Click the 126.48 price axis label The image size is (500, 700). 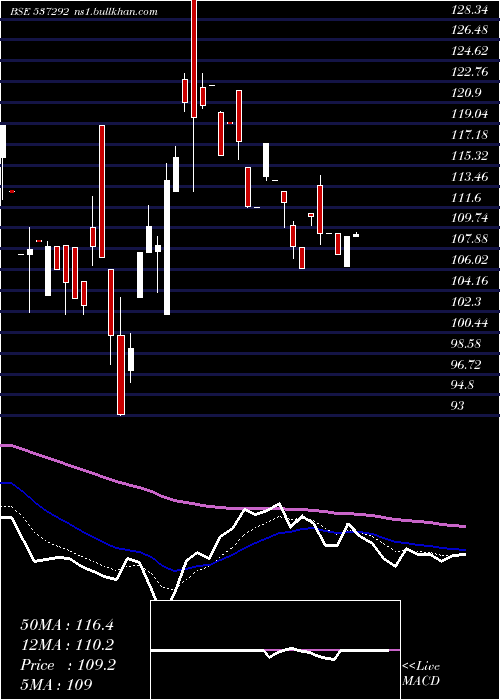click(x=469, y=30)
